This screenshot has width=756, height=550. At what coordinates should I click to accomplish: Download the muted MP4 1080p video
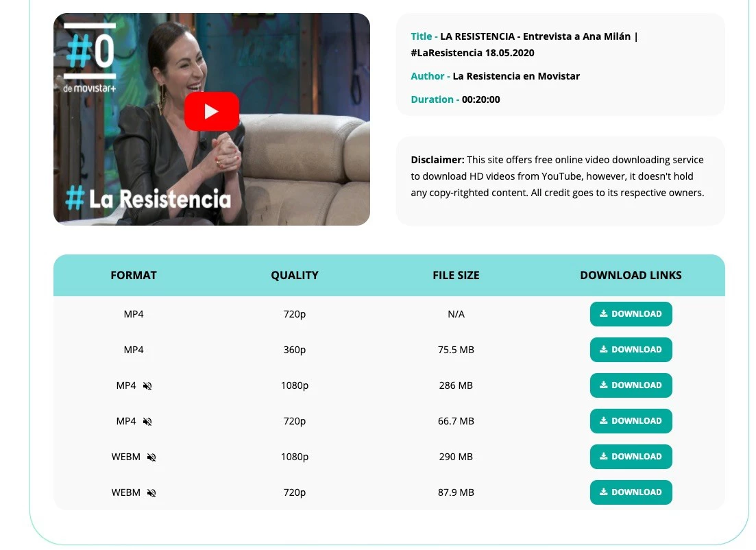point(631,385)
